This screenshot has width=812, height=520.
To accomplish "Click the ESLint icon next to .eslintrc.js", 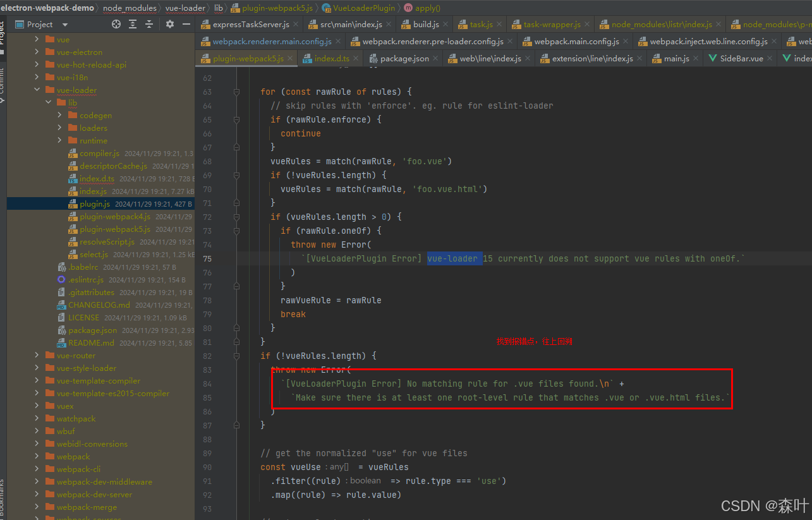I will click(60, 279).
